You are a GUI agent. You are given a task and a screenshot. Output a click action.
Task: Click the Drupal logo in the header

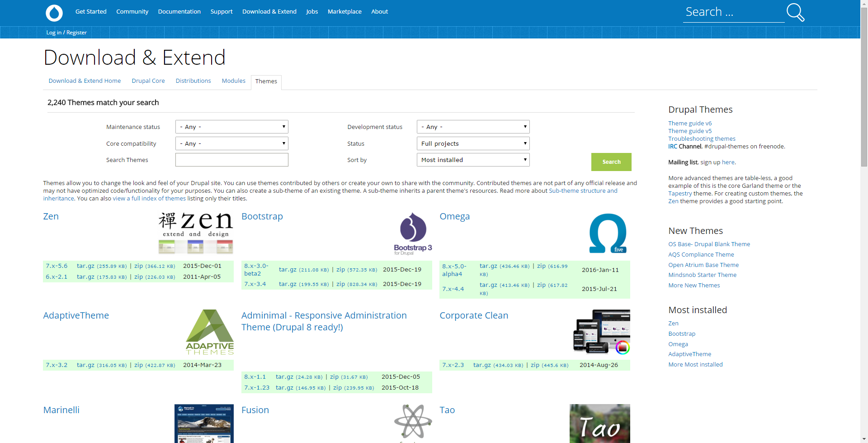pyautogui.click(x=54, y=13)
